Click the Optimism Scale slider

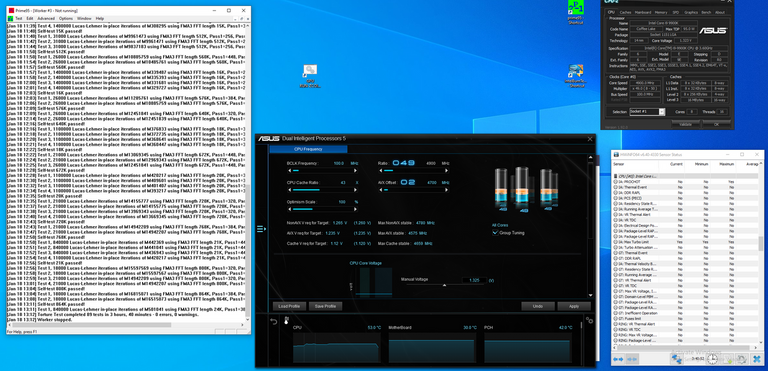[322, 209]
